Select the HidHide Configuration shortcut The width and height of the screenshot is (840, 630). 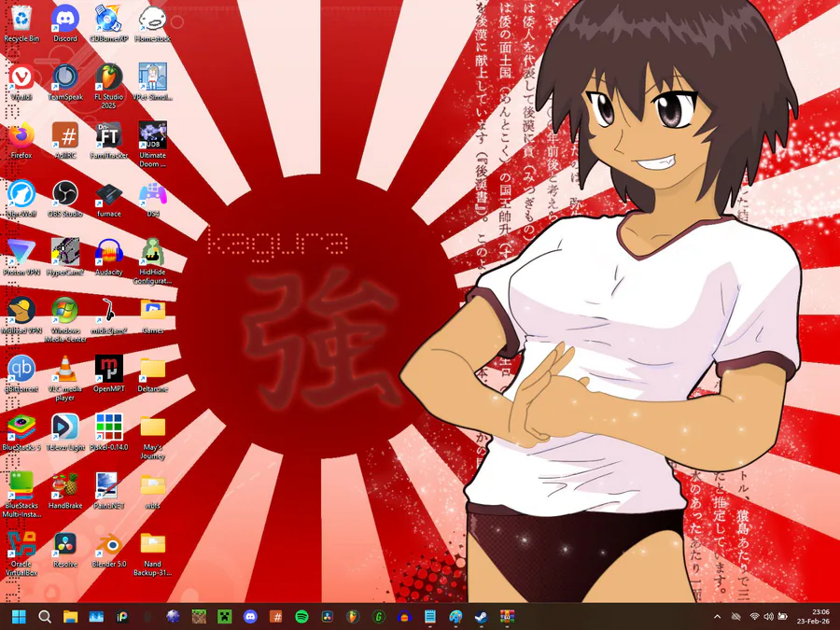pyautogui.click(x=153, y=261)
